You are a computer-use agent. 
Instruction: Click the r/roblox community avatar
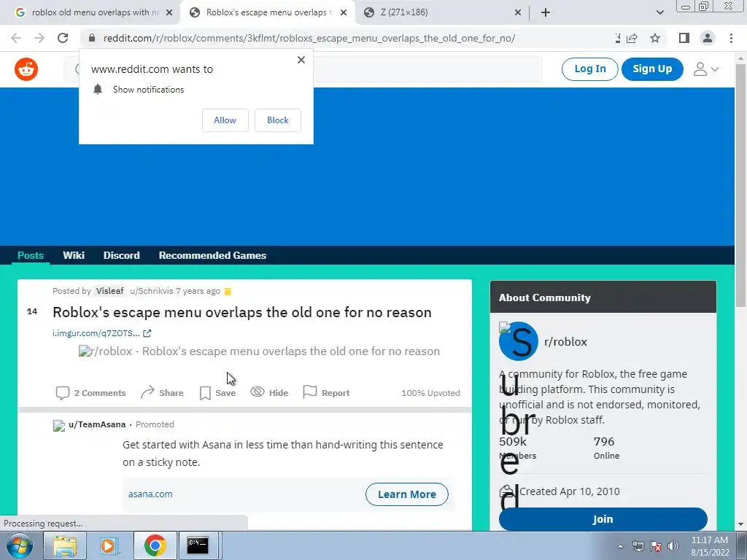point(519,341)
